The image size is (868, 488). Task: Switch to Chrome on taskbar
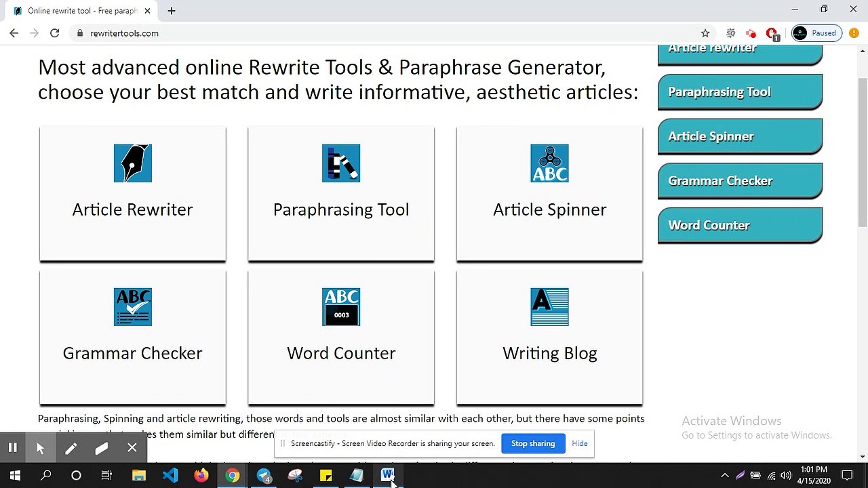233,475
